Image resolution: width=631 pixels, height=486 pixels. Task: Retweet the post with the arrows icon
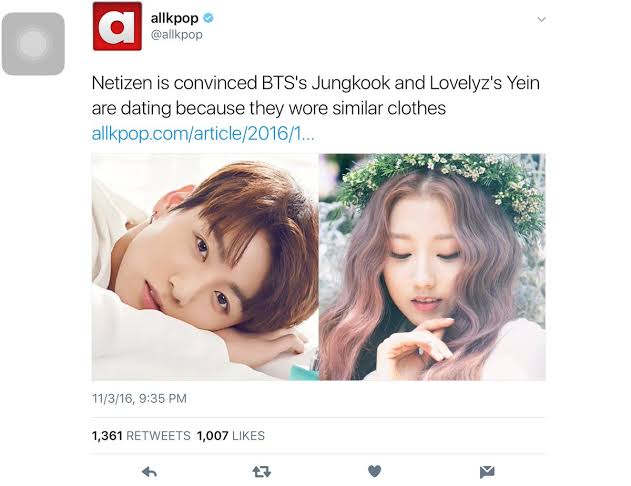click(262, 471)
